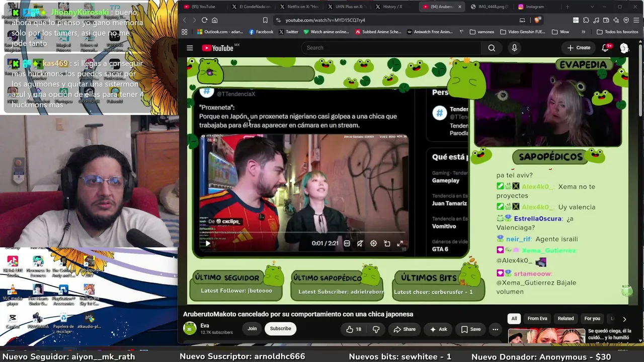Go back in the browser
The image size is (644, 362).
tap(184, 20)
